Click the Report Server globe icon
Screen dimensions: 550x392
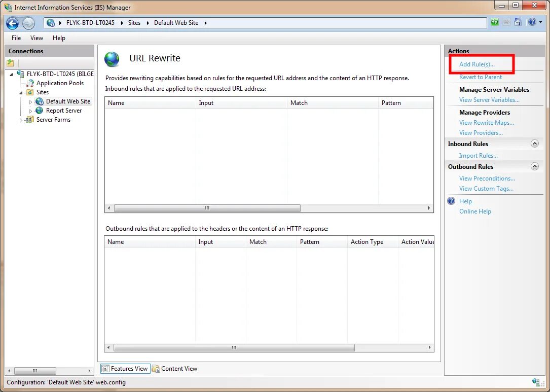tap(40, 111)
